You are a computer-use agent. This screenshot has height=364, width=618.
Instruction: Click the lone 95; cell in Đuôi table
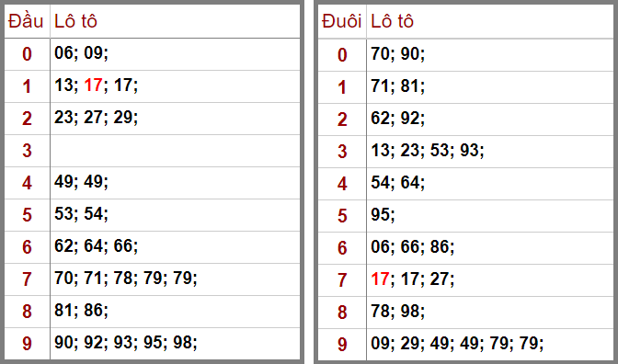490,215
